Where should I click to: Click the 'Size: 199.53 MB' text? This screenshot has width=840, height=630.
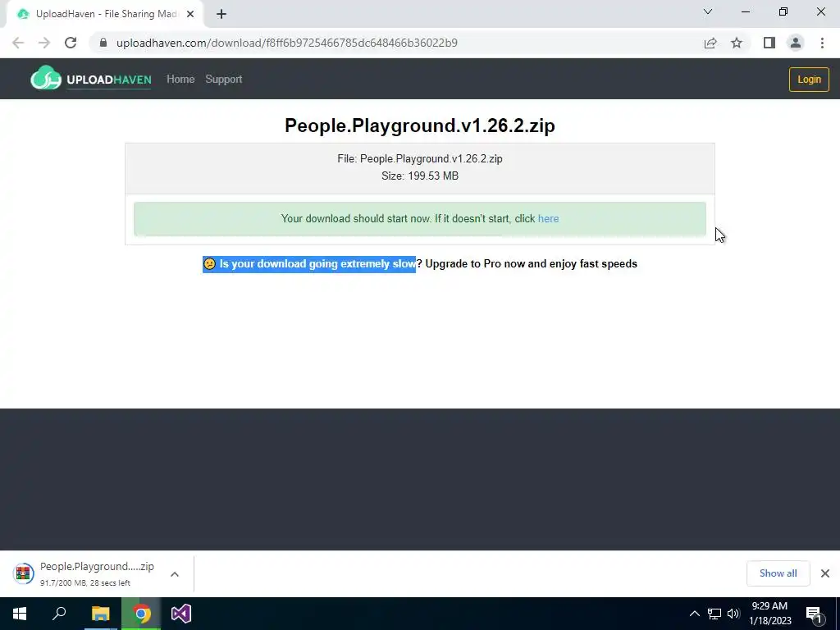click(x=420, y=176)
